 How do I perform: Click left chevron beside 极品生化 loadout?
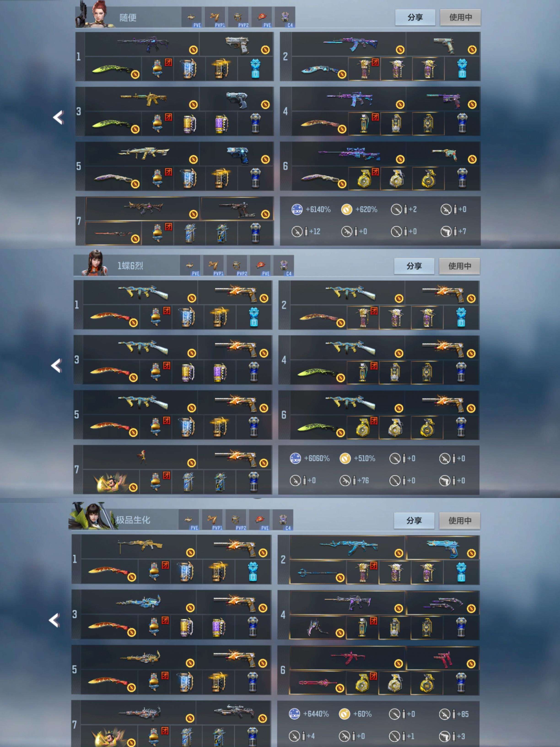pos(55,620)
